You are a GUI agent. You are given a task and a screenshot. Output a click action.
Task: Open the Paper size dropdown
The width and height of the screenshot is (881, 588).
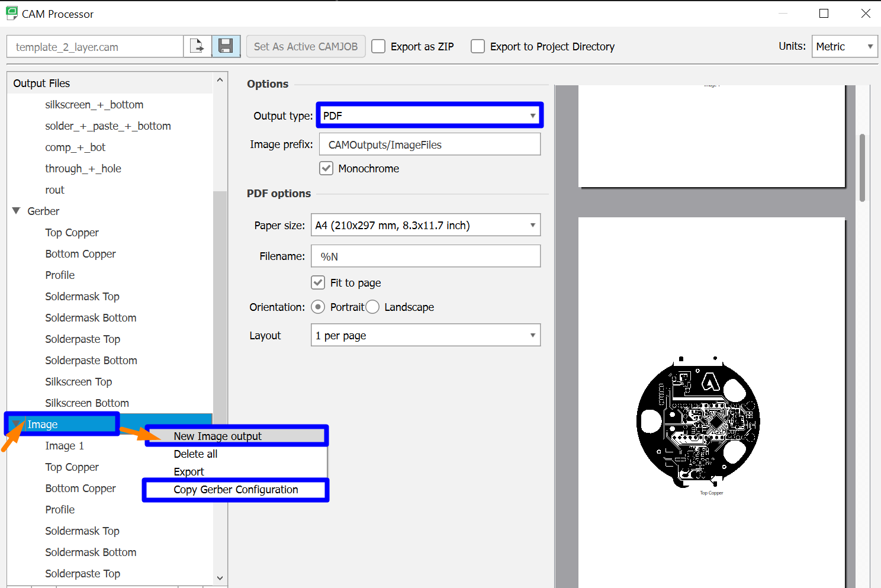pos(425,225)
